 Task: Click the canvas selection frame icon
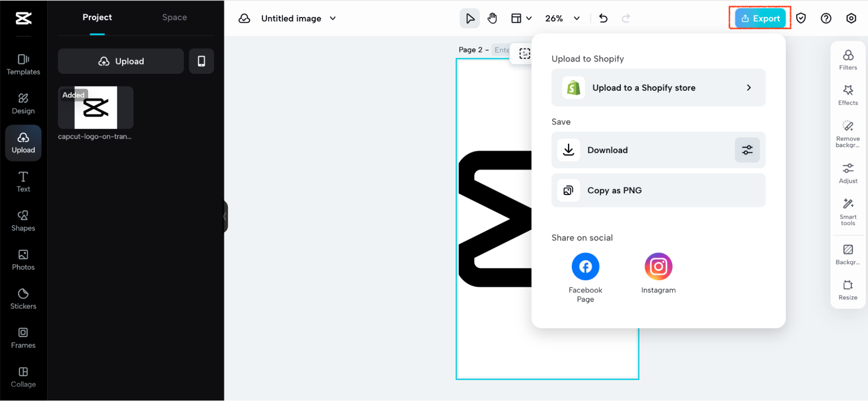(x=525, y=53)
